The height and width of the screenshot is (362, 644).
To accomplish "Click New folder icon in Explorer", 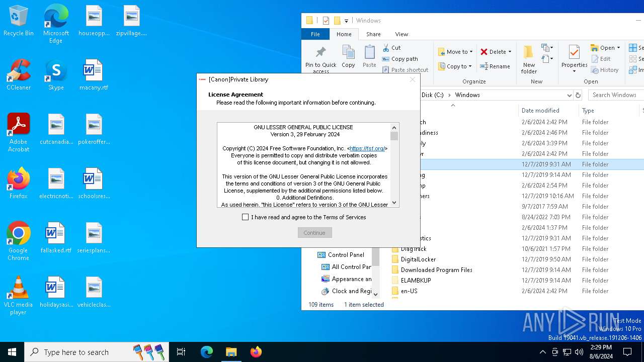I will click(528, 52).
